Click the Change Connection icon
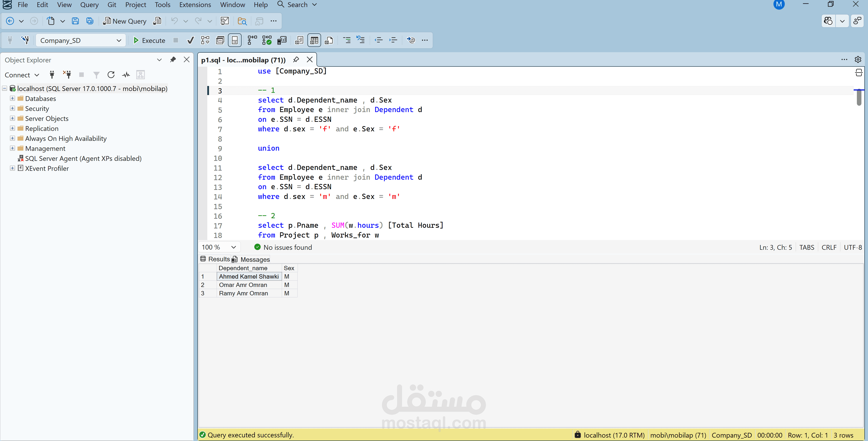 (25, 40)
